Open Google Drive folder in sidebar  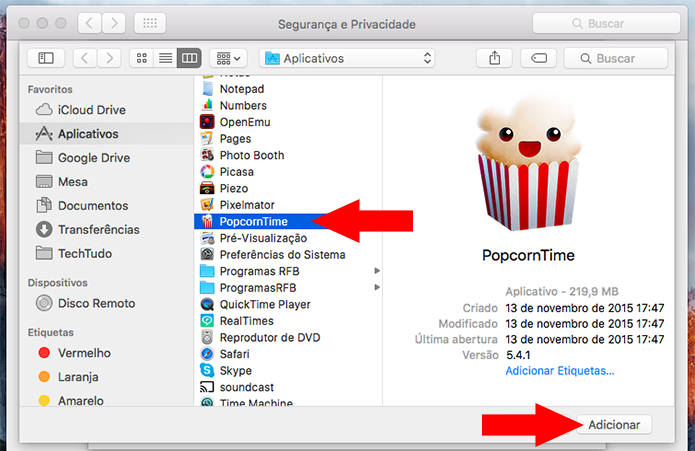coord(106,158)
